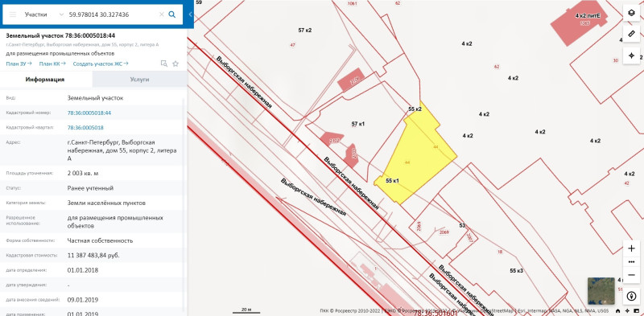Switch to the Услуги tab
Screen dimensions: 644x316
pyautogui.click(x=139, y=80)
